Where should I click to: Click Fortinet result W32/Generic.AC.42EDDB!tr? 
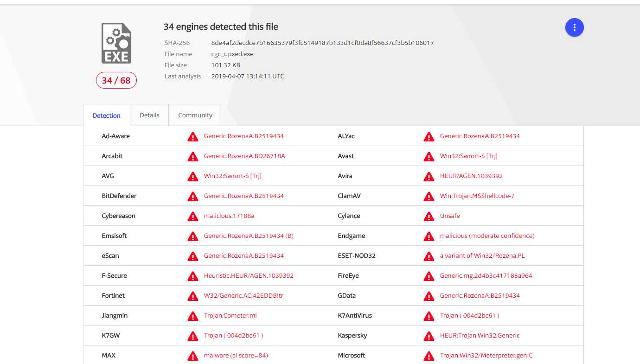point(243,295)
